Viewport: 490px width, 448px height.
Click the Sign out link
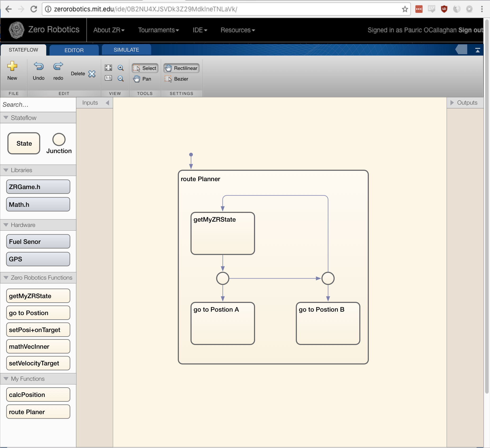pos(470,30)
